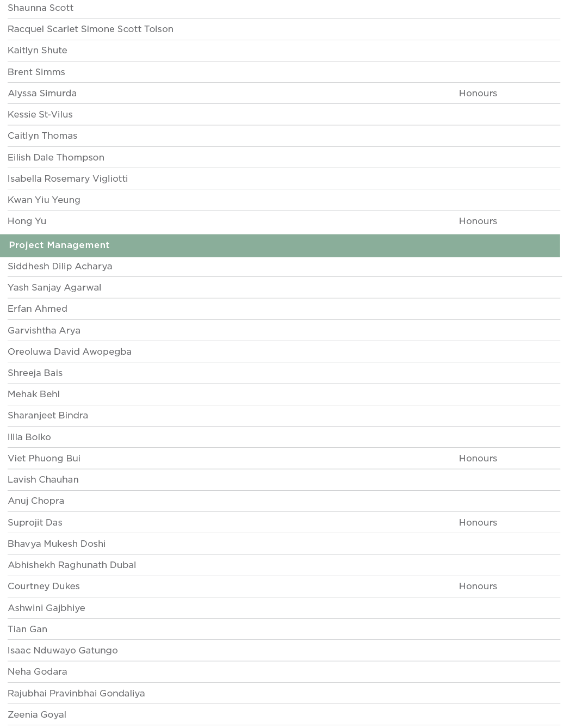This screenshot has height=728, width=564.
Task: Click the name Kessie St-Vilus
Action: [x=40, y=114]
